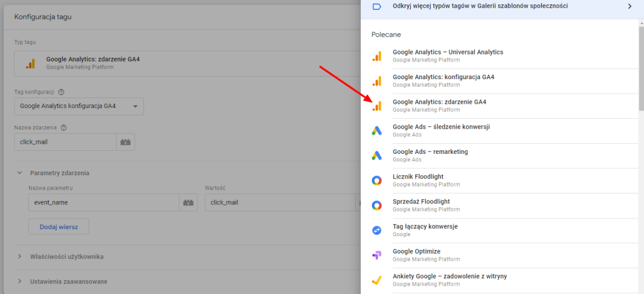The height and width of the screenshot is (294, 644).
Task: Select the Google Ads – śledzenie konwersji tag type
Action: point(501,131)
